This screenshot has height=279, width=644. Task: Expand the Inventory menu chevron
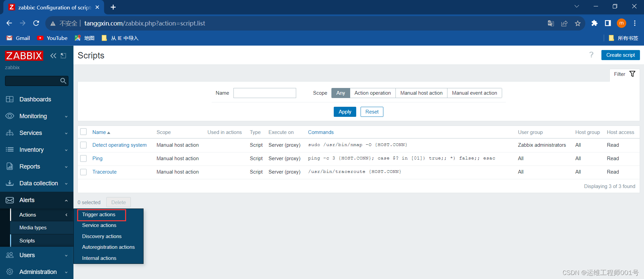tap(66, 150)
